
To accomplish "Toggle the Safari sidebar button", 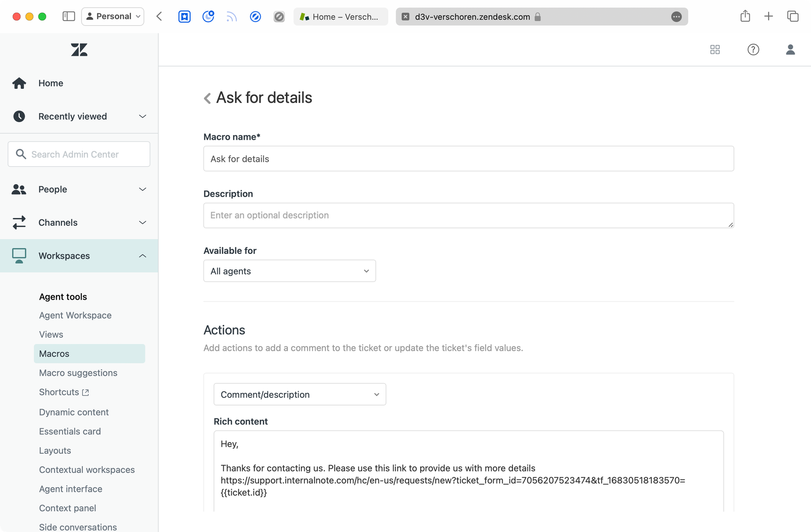I will pyautogui.click(x=69, y=17).
